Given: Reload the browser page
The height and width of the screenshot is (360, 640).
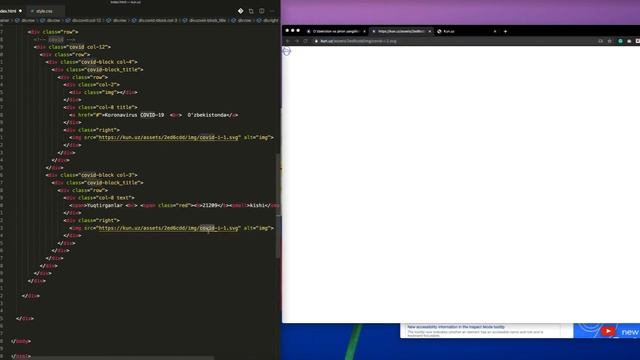Looking at the screenshot, I should [305, 41].
